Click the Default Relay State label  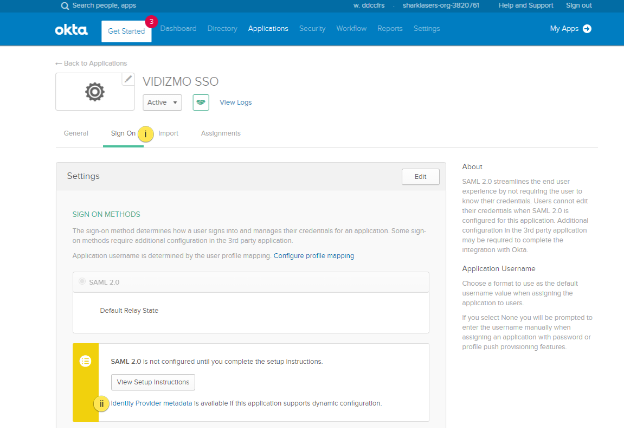pyautogui.click(x=129, y=310)
